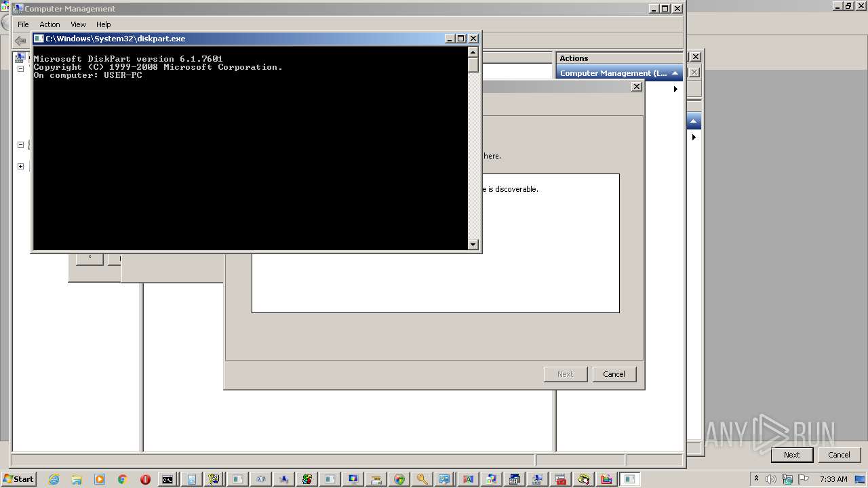The width and height of the screenshot is (868, 488).
Task: Open diskpart window system menu icon
Action: click(39, 39)
